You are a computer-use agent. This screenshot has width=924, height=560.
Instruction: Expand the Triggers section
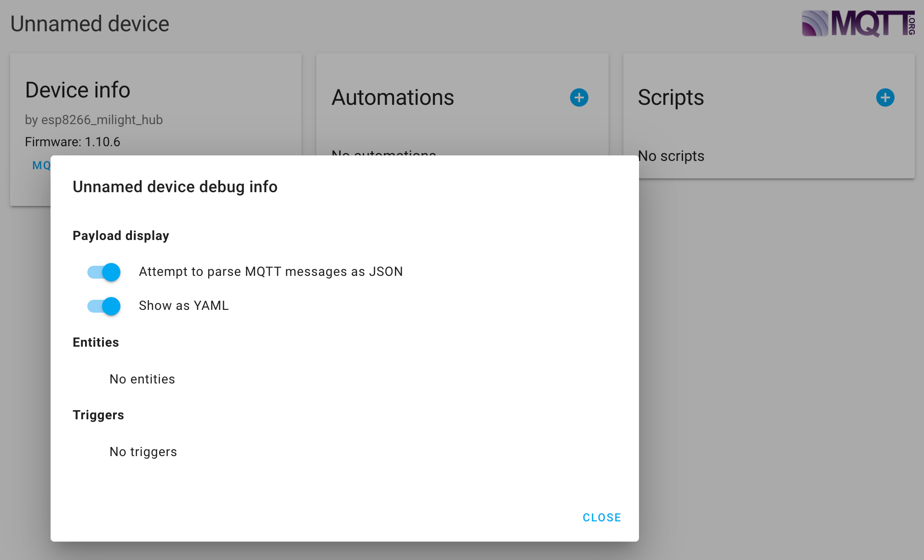[98, 415]
